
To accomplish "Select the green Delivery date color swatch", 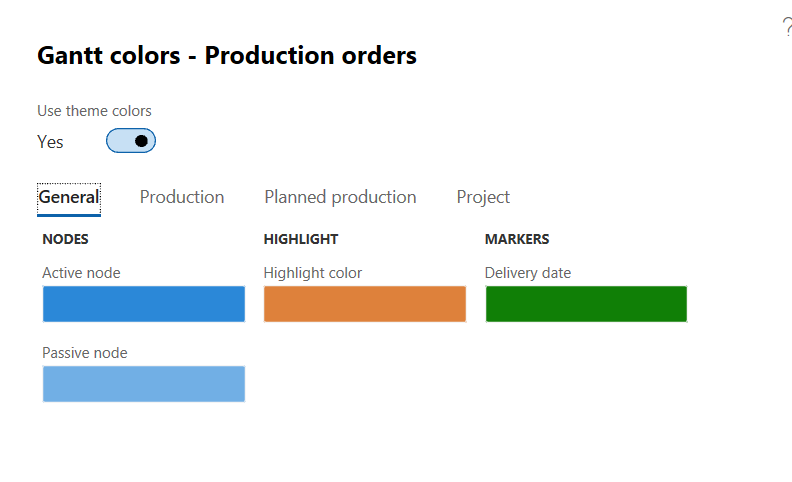I will 586,304.
